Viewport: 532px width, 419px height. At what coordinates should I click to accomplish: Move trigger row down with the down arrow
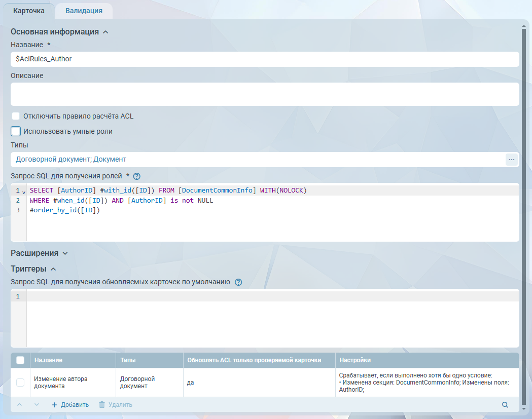coord(37,405)
